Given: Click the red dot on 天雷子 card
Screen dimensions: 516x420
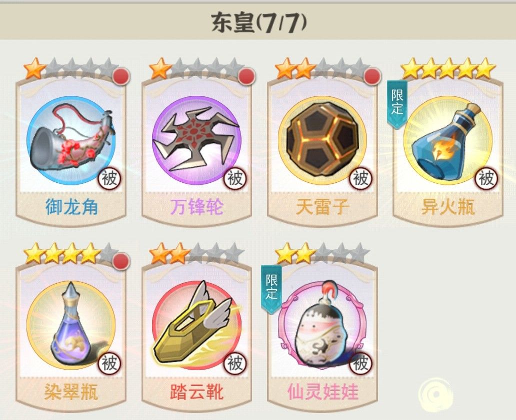Looking at the screenshot, I should coord(372,76).
